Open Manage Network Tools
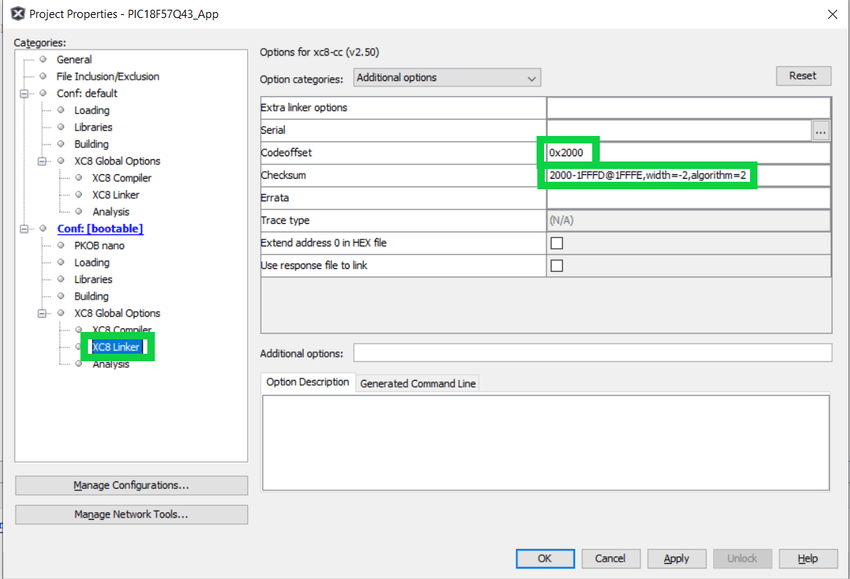This screenshot has width=850, height=579. [x=131, y=515]
